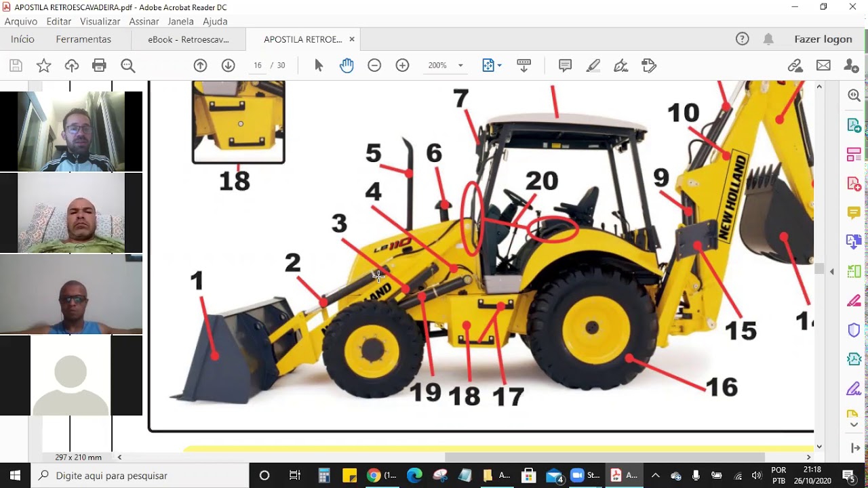Open the Help question mark icon
Screen dimensions: 868x488
(x=743, y=39)
